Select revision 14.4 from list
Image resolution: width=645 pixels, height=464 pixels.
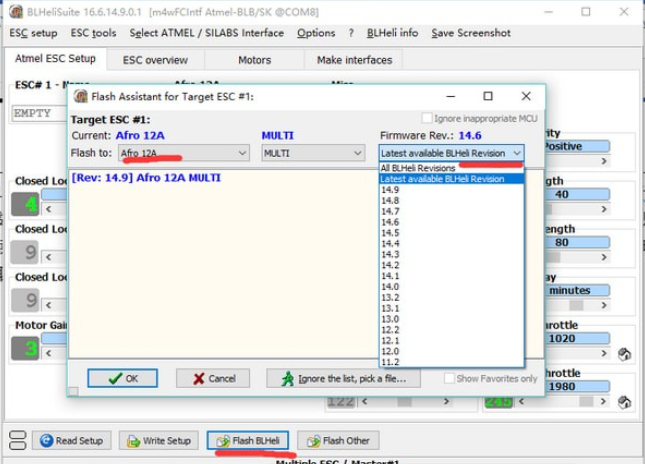click(x=451, y=244)
